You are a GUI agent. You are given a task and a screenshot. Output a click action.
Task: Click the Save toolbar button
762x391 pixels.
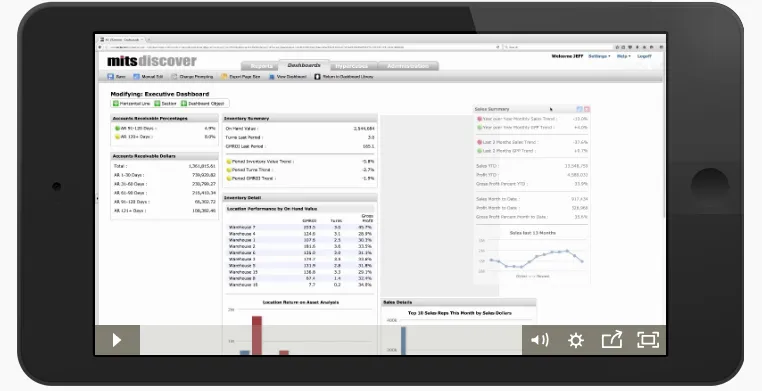click(x=117, y=77)
